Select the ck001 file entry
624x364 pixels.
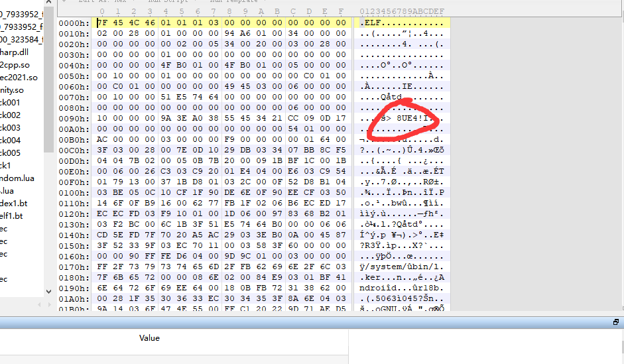pos(11,103)
